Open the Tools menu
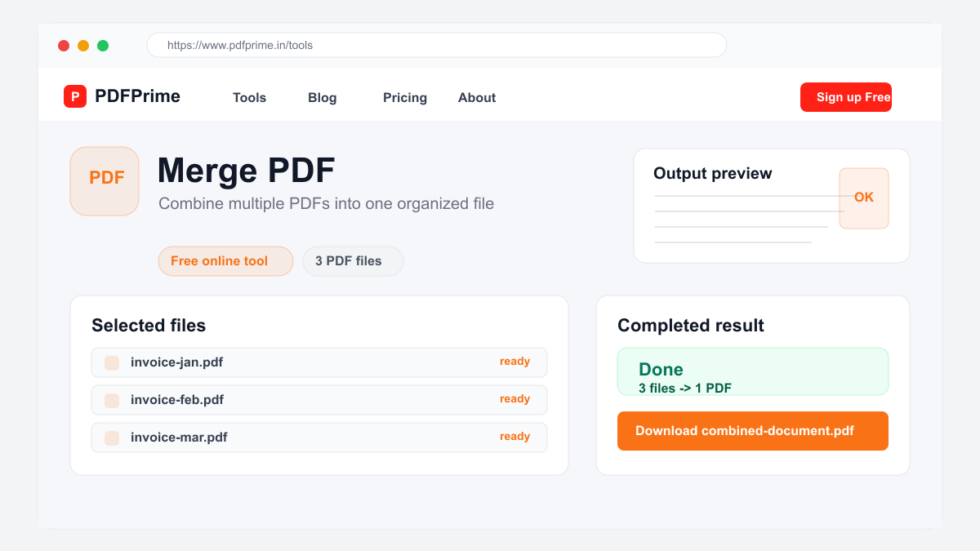980x551 pixels. (x=249, y=97)
